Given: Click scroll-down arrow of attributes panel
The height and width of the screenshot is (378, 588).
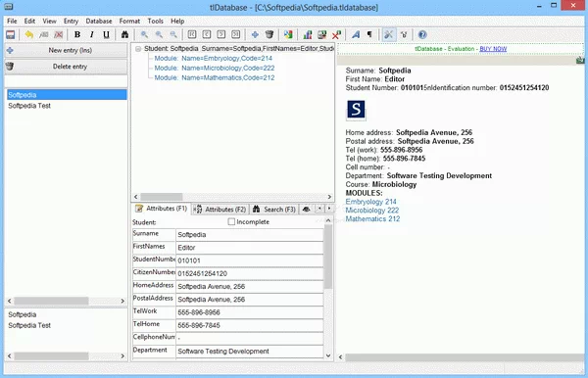Looking at the screenshot, I should pyautogui.click(x=328, y=355).
